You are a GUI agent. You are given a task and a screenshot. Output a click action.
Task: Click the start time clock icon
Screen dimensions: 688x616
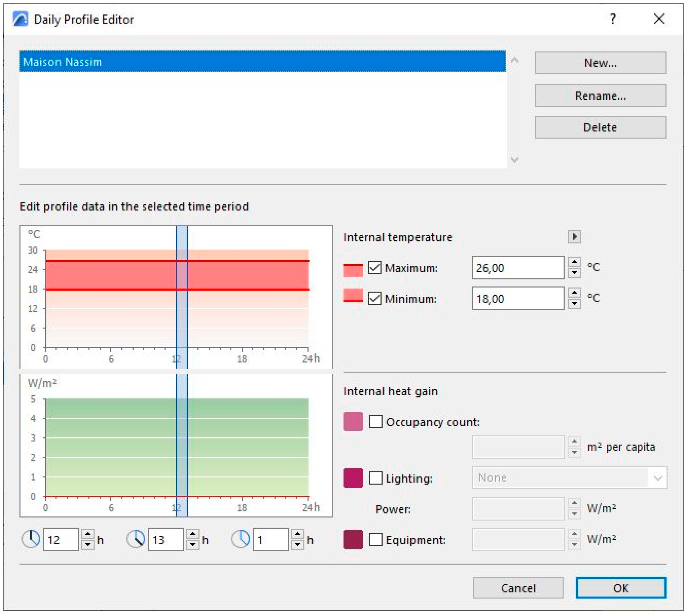31,539
